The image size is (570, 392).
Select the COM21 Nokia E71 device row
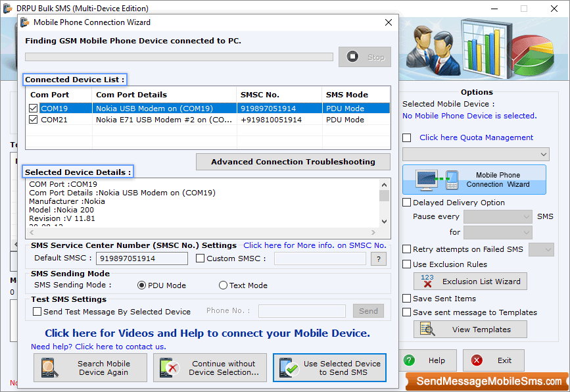click(164, 120)
